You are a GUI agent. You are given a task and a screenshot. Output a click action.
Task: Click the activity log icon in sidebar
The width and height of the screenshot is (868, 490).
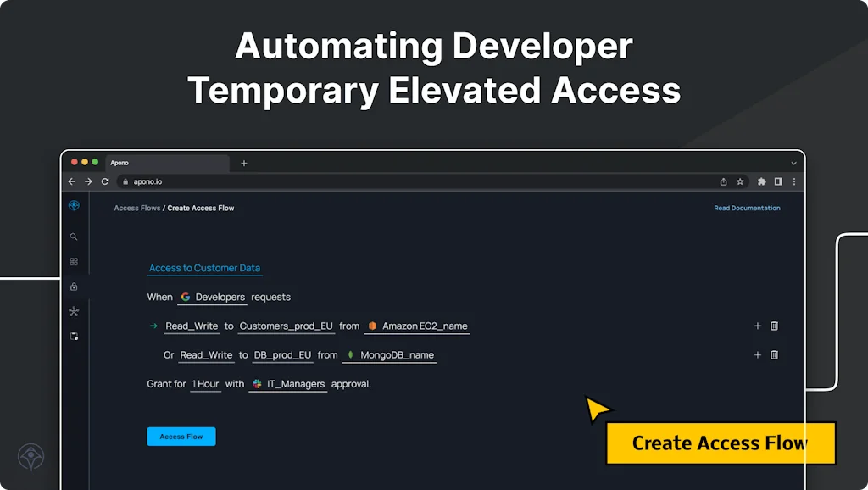(x=74, y=337)
